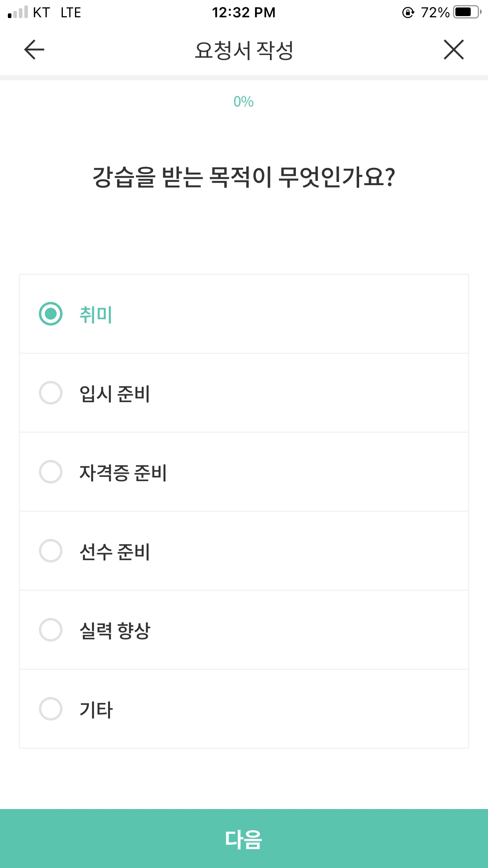This screenshot has width=488, height=868.
Task: Tap the 실력 향상 label text
Action: pos(115,631)
